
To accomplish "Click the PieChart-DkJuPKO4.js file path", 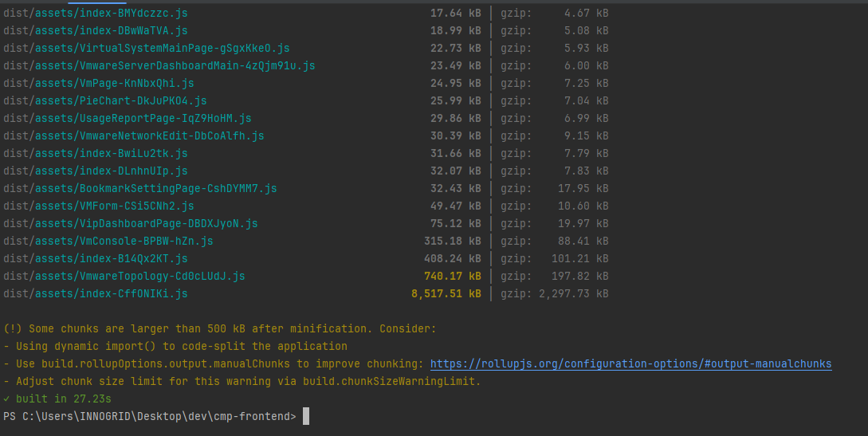I will 104,100.
